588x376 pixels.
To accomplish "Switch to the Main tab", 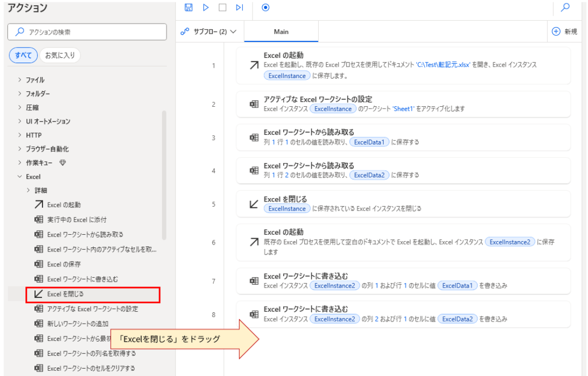I will coord(281,31).
